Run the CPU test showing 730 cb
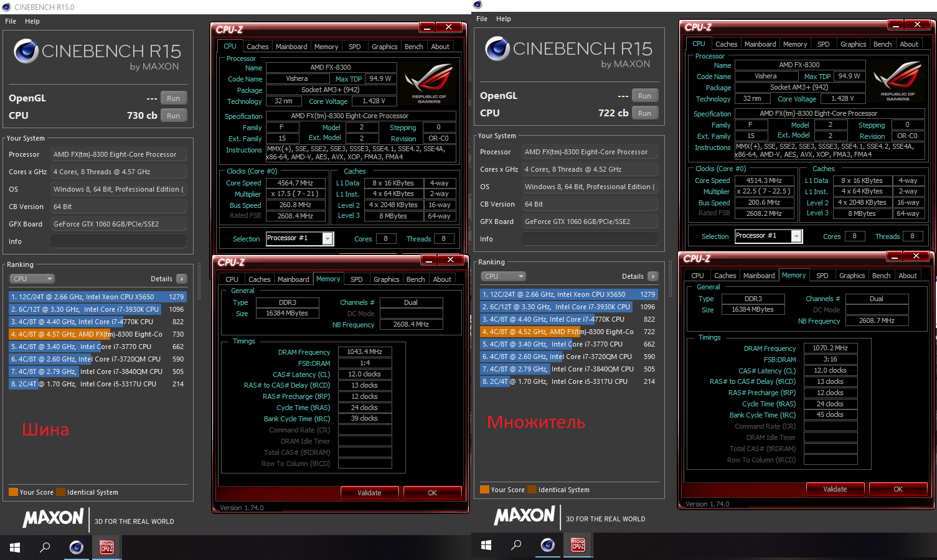The width and height of the screenshot is (937, 560). [x=173, y=116]
